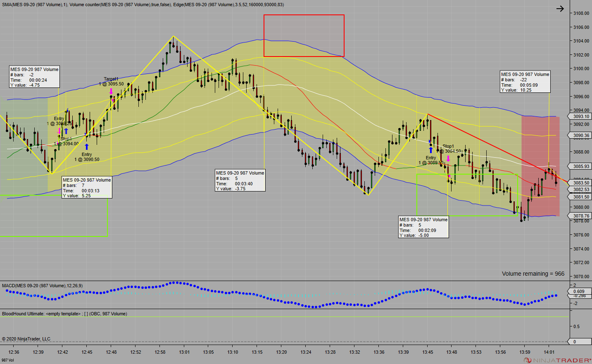The image size is (592, 364).
Task: Click the © 2020 NinjaTrader, LLC text
Action: coord(26,339)
